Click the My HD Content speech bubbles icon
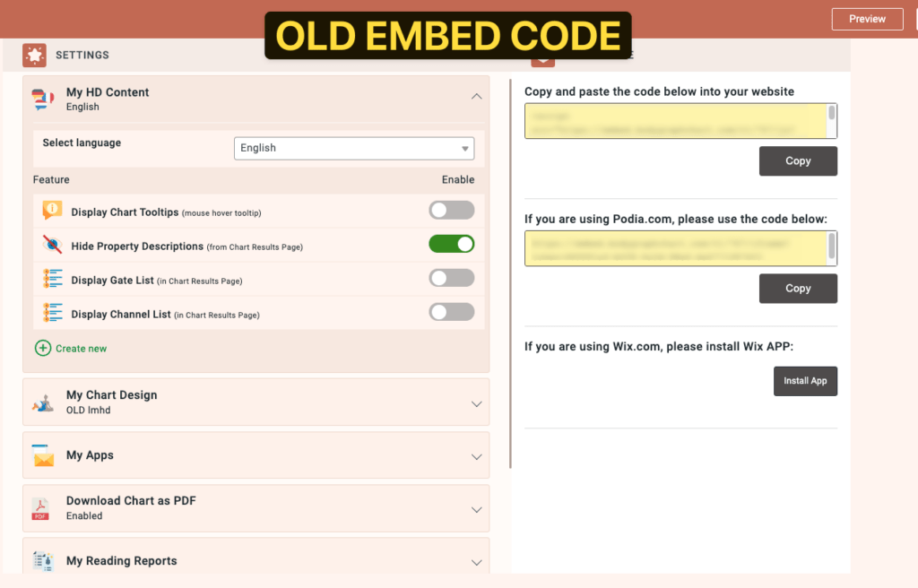The height and width of the screenshot is (588, 918). click(43, 99)
